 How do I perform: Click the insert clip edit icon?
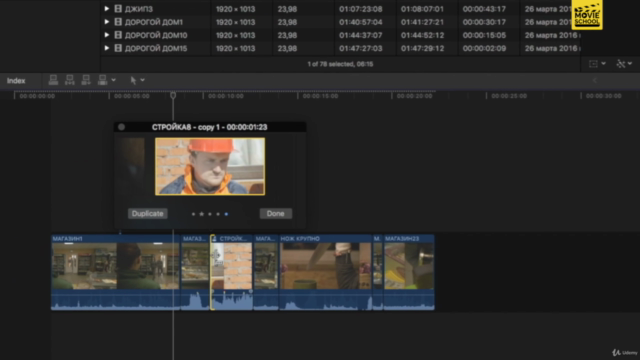[70, 80]
